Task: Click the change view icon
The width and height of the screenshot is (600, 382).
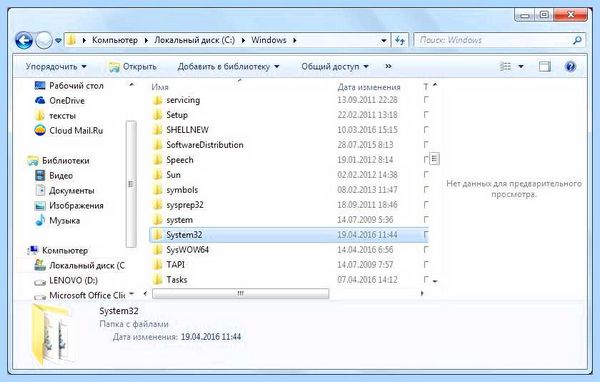Action: (505, 67)
